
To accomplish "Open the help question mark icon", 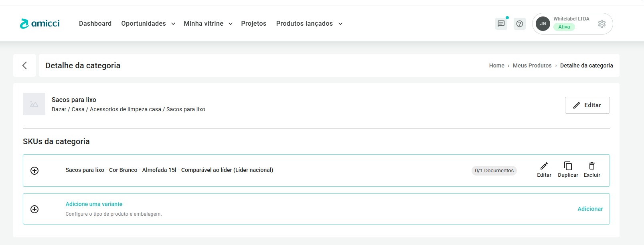I will [520, 24].
